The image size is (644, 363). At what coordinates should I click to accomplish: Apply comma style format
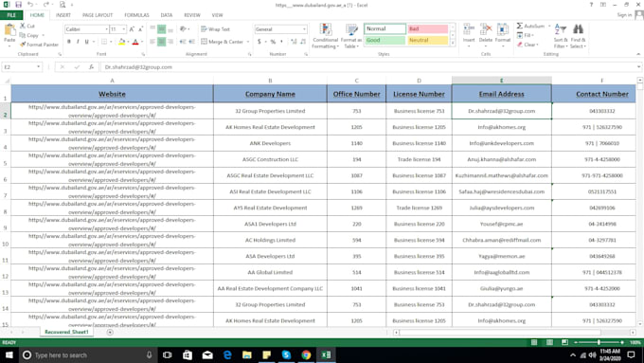tap(282, 42)
